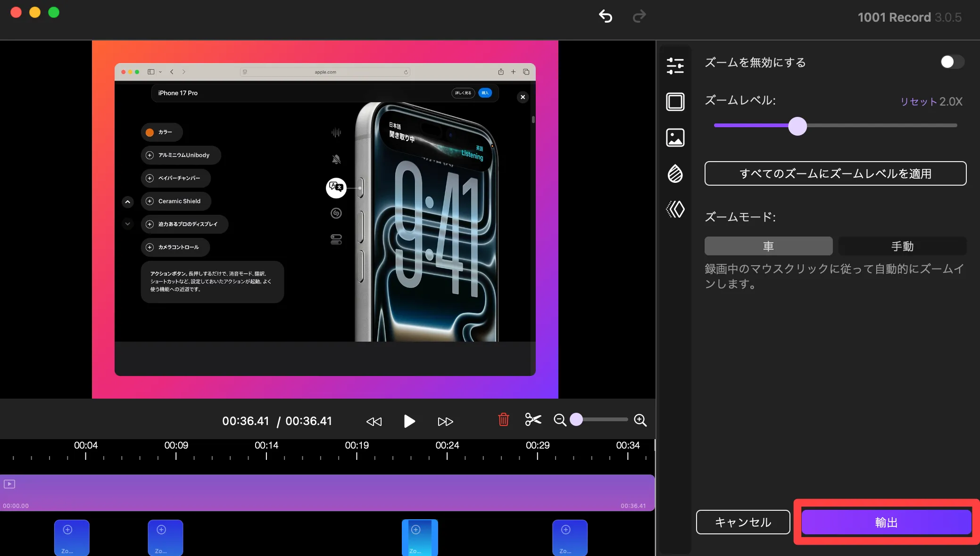Click the scissors cut icon
The width and height of the screenshot is (980, 556).
[x=533, y=419]
